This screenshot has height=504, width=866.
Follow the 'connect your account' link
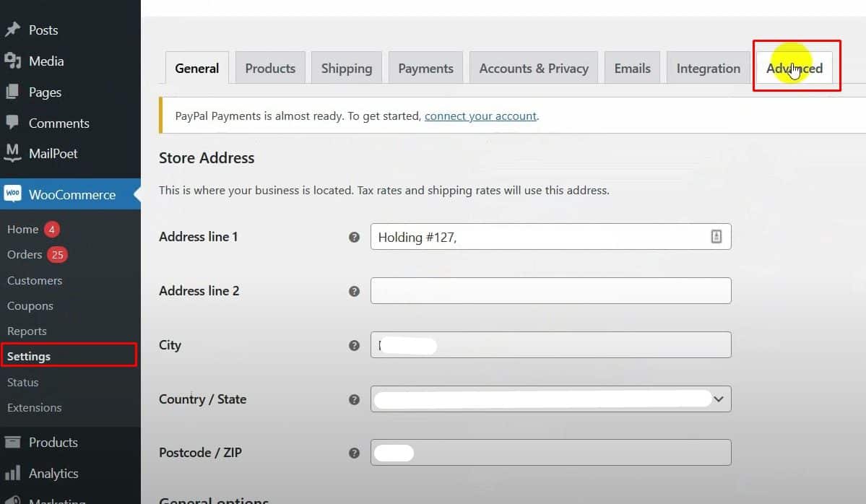coord(480,116)
